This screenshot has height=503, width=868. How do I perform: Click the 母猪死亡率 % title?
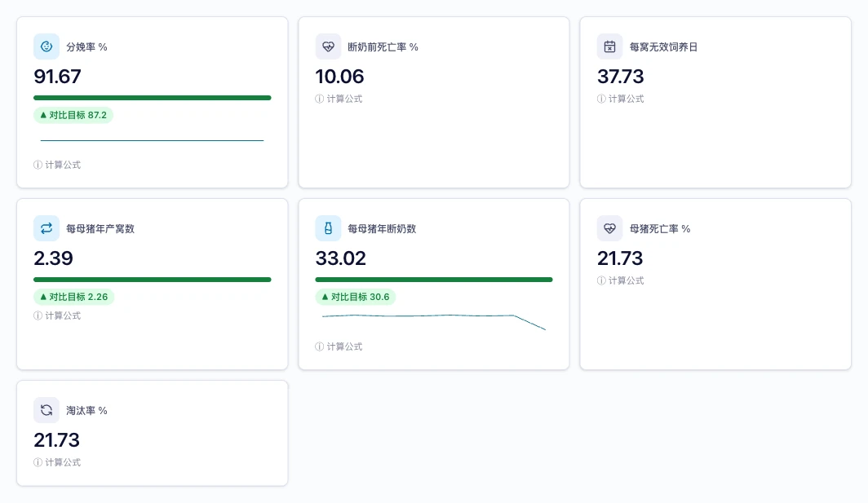point(660,228)
